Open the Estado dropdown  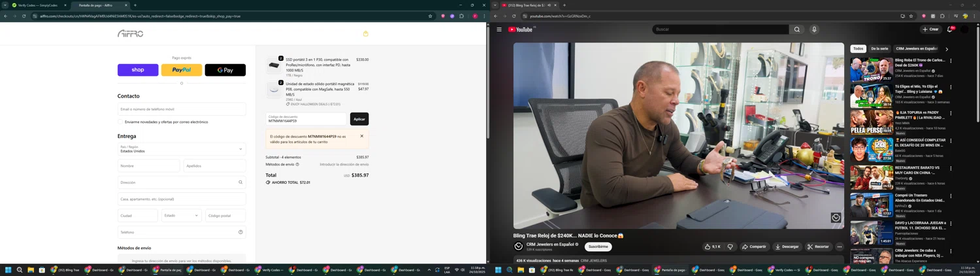pyautogui.click(x=182, y=215)
